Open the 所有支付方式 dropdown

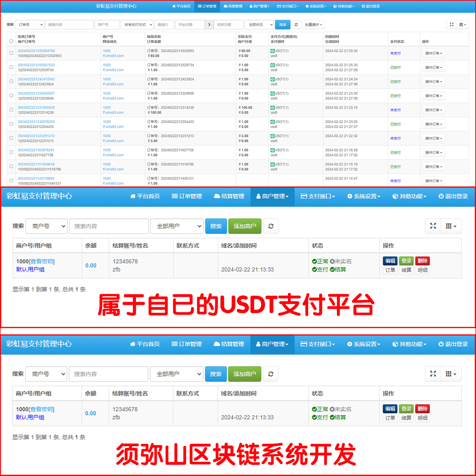pos(137,25)
